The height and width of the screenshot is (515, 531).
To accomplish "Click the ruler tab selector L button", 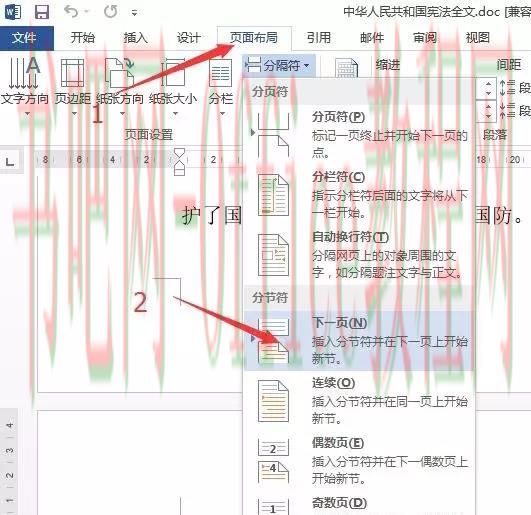I will click(10, 160).
